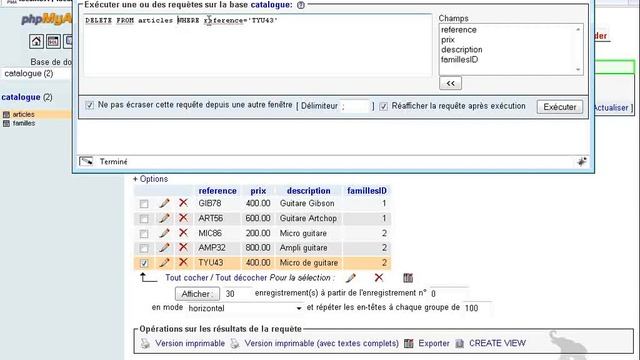Click Tout cocher link

tap(187, 278)
